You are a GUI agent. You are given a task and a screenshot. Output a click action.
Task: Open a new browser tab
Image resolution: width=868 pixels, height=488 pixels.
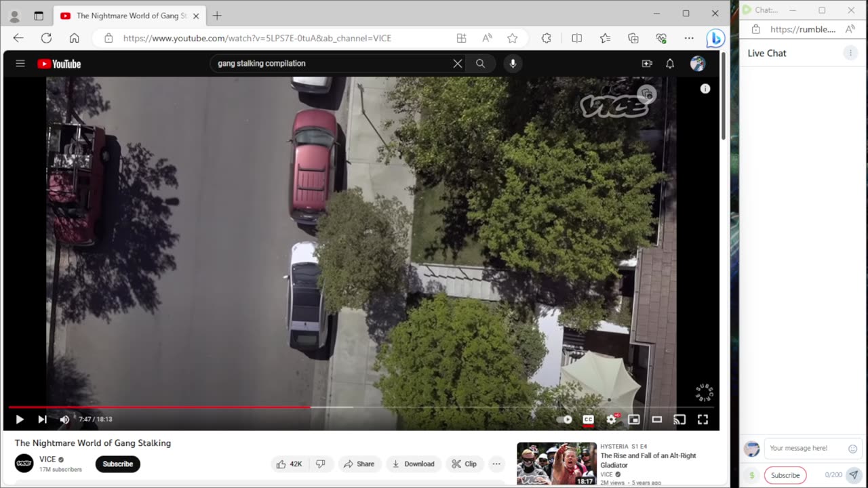(x=217, y=16)
